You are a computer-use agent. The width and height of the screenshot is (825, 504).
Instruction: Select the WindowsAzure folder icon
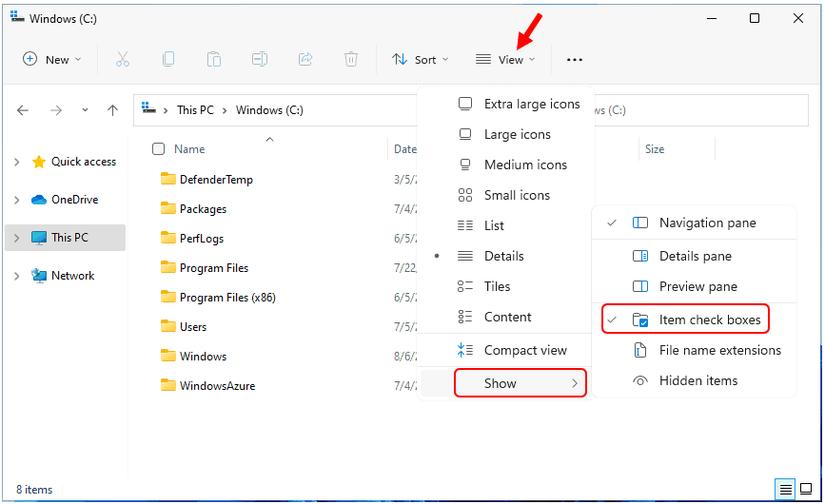tap(168, 385)
